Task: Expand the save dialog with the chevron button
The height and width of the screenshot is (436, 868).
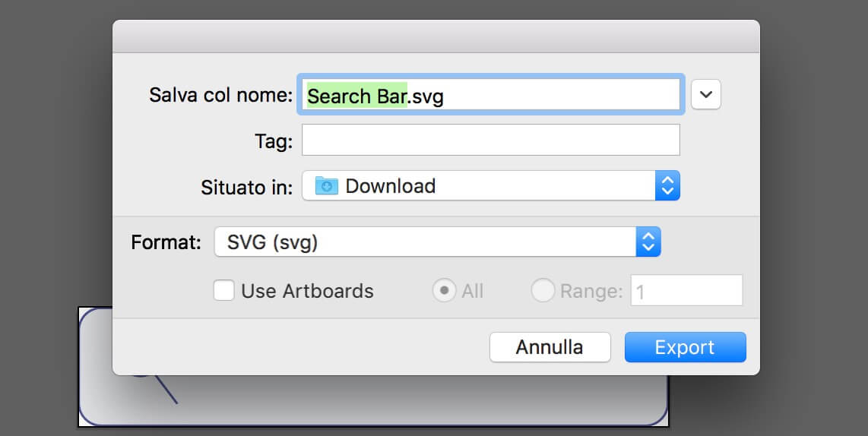Action: pos(706,95)
